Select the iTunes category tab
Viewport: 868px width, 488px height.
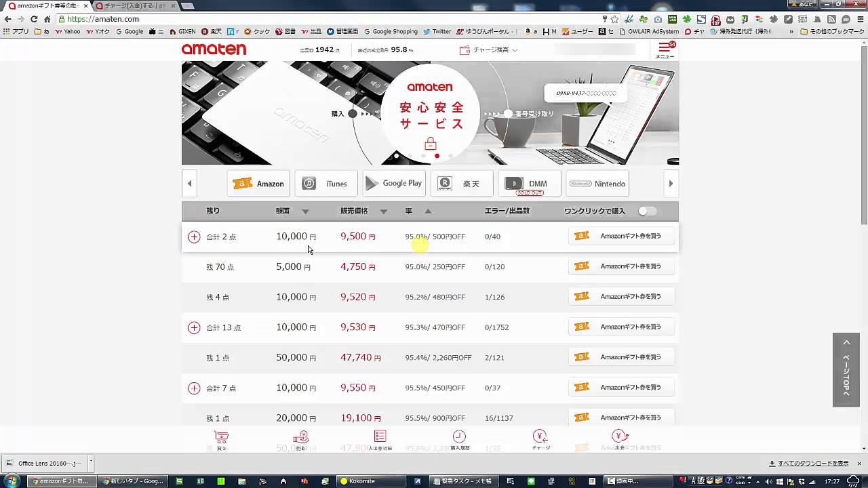point(326,184)
